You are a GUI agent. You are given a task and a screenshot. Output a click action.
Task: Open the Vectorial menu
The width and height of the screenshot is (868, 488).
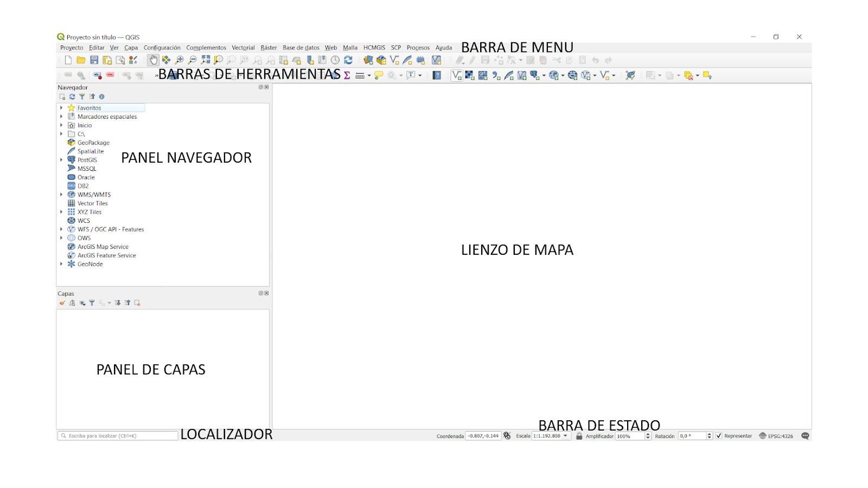coord(243,48)
